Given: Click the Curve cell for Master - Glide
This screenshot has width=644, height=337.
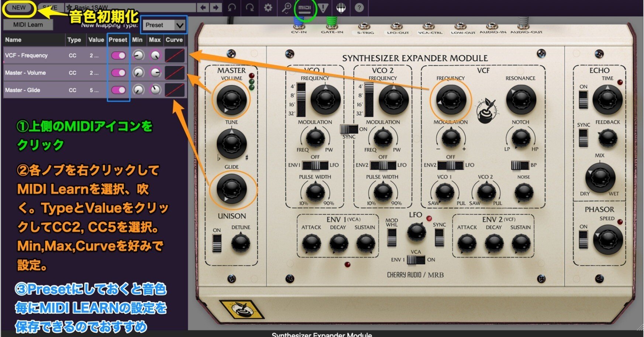Looking at the screenshot, I should point(174,90).
